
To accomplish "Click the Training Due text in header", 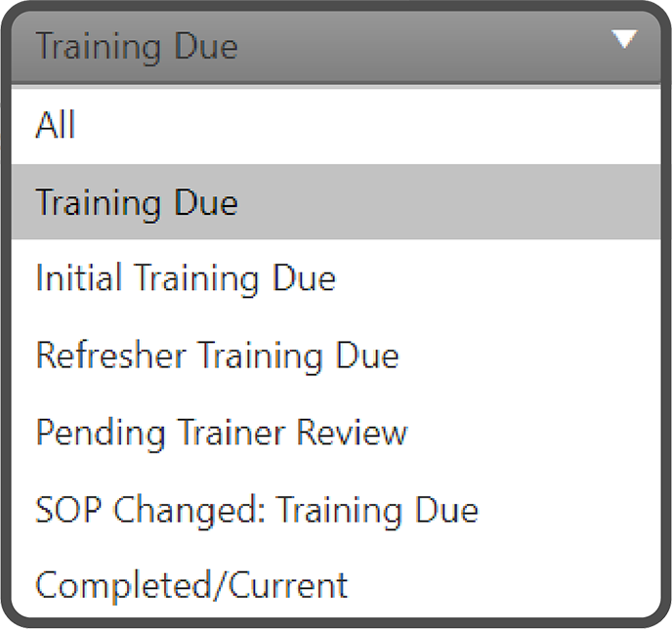I will [x=137, y=47].
